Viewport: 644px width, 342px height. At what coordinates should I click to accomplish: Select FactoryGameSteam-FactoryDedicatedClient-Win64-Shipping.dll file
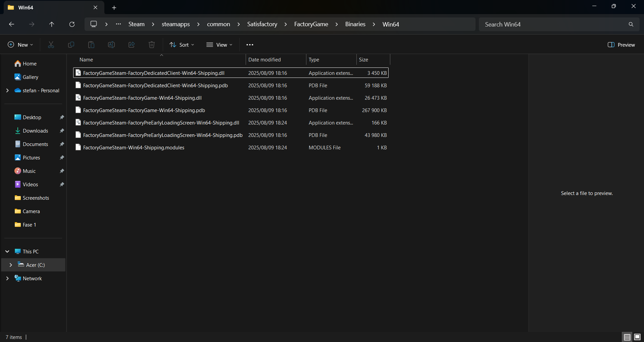(231, 73)
